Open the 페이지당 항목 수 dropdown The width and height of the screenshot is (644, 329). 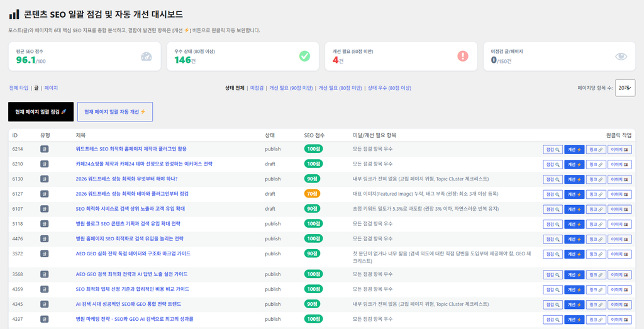click(625, 88)
